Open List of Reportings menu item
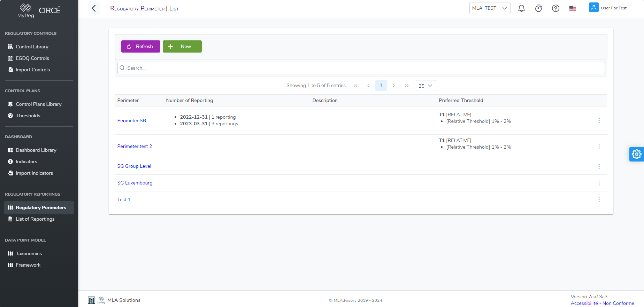Viewport: 644px width, 307px height. (35, 219)
